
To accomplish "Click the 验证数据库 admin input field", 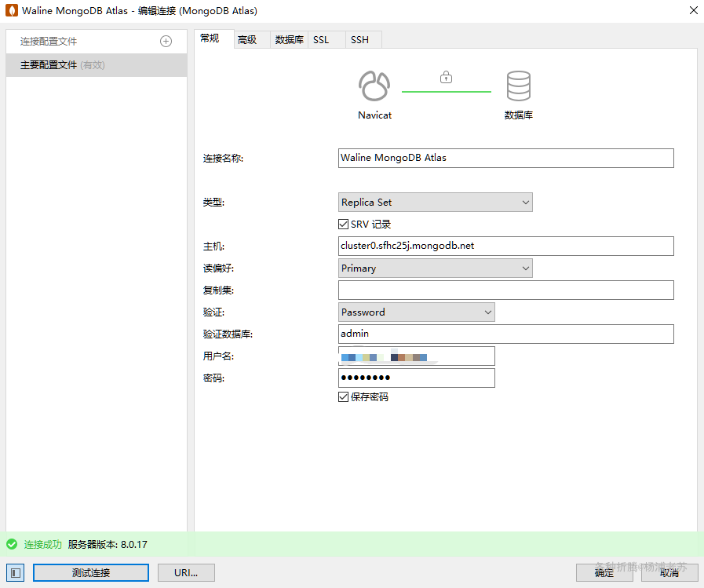I will click(505, 334).
